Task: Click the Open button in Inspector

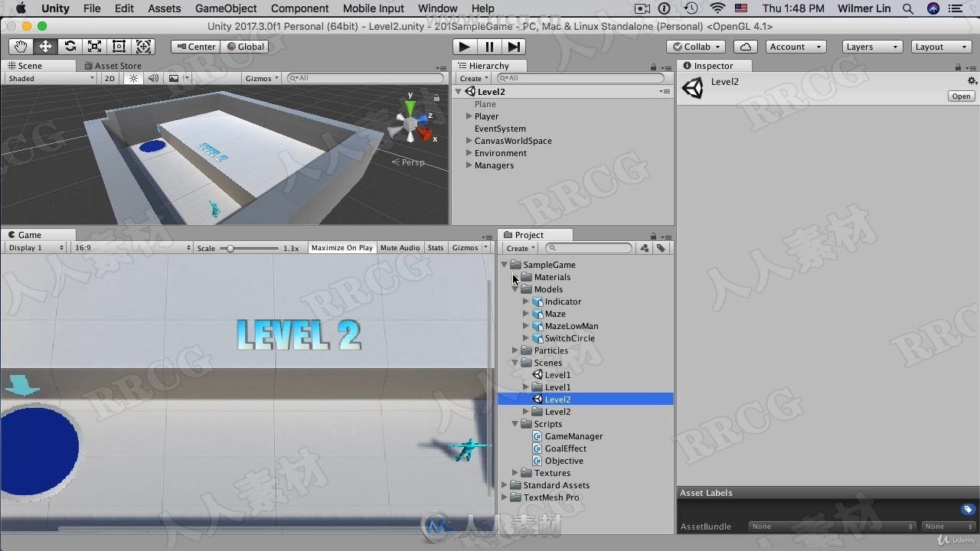Action: point(961,96)
